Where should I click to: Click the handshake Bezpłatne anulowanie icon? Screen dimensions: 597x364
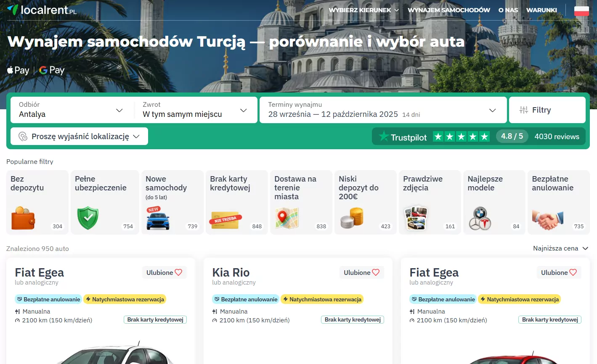pyautogui.click(x=547, y=219)
